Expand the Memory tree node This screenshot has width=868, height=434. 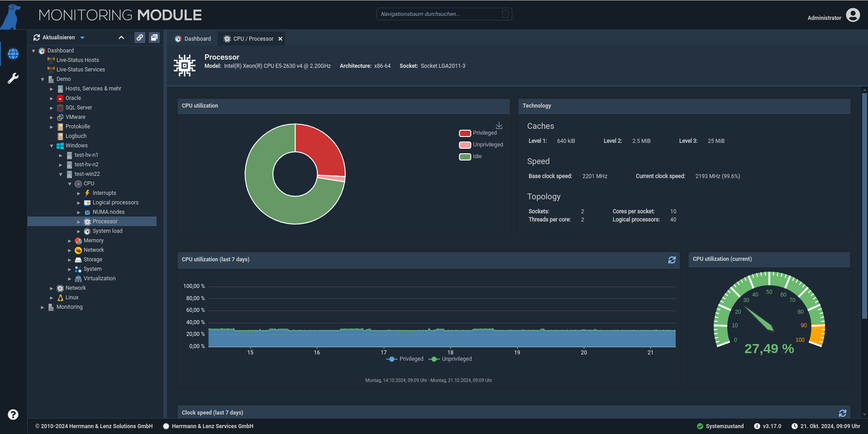tap(70, 241)
